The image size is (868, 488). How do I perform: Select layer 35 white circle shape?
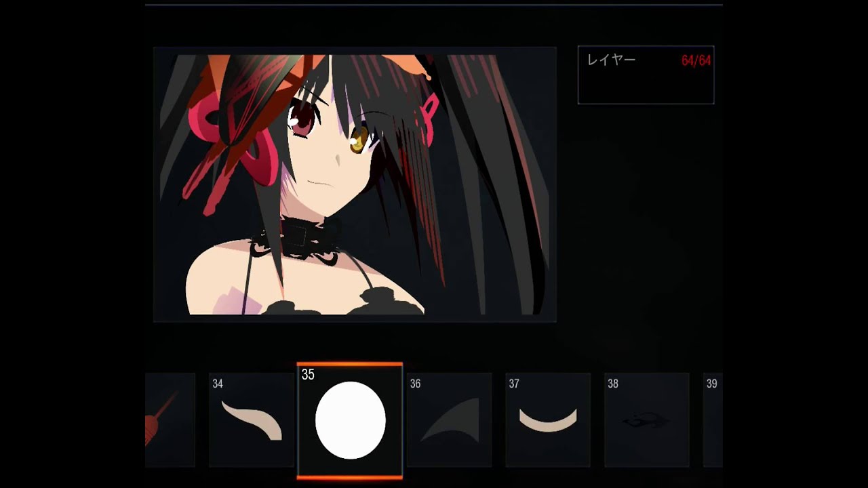(x=350, y=420)
